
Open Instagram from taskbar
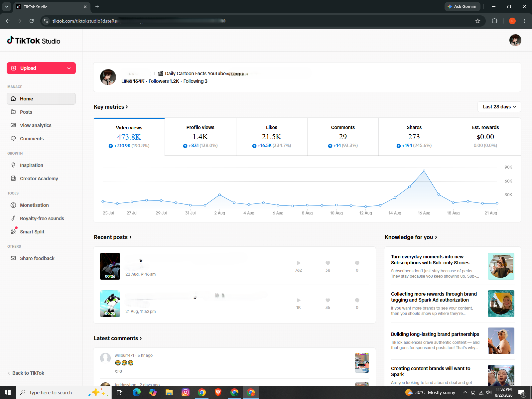click(x=185, y=392)
